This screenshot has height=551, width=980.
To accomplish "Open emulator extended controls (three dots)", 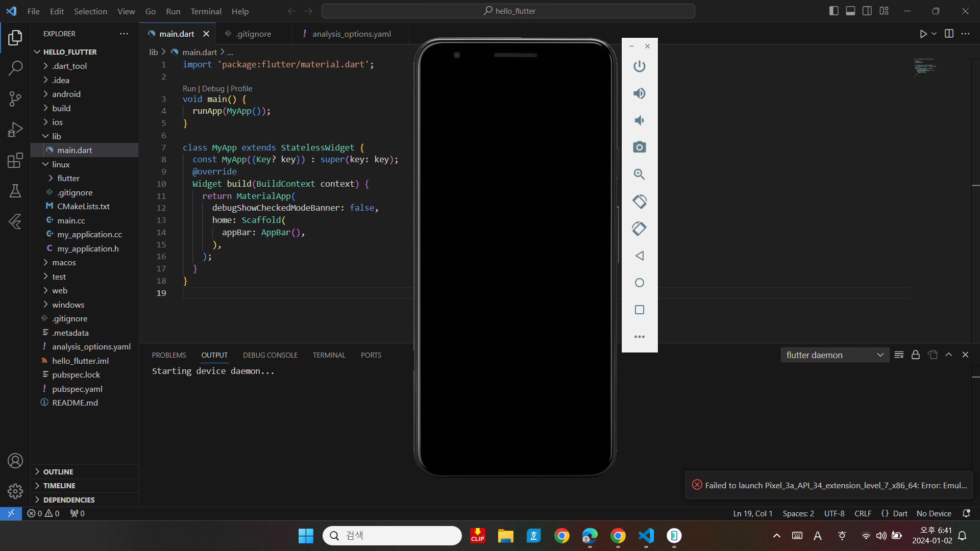I will click(640, 337).
